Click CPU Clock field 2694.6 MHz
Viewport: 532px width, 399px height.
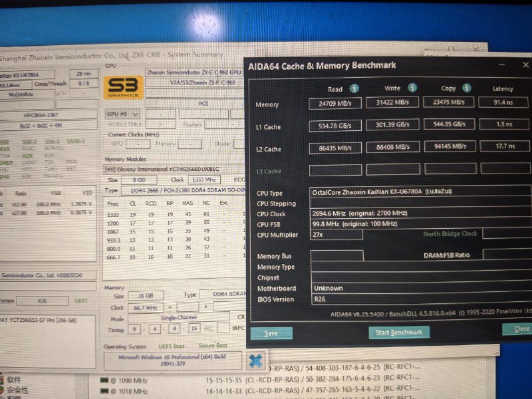[421, 213]
